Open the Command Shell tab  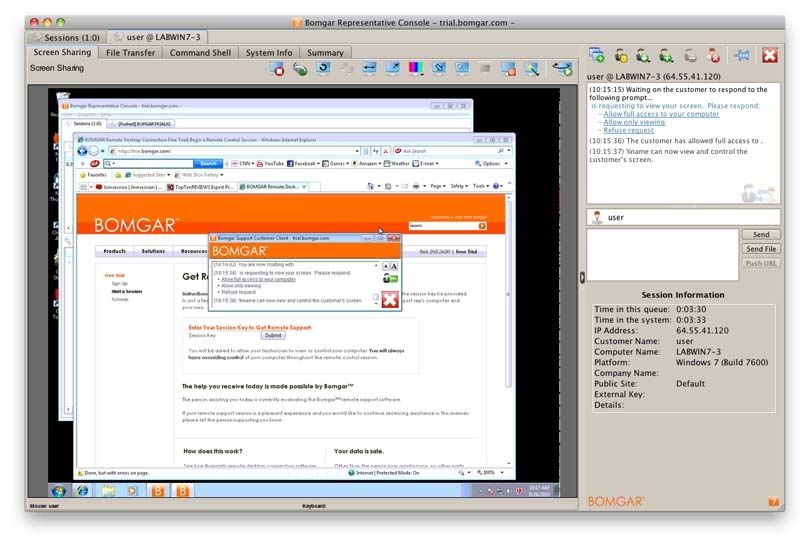tap(200, 53)
